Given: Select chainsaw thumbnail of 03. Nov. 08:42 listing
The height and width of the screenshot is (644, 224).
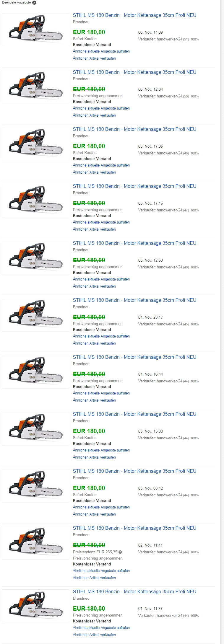Looking at the screenshot, I should tap(35, 486).
